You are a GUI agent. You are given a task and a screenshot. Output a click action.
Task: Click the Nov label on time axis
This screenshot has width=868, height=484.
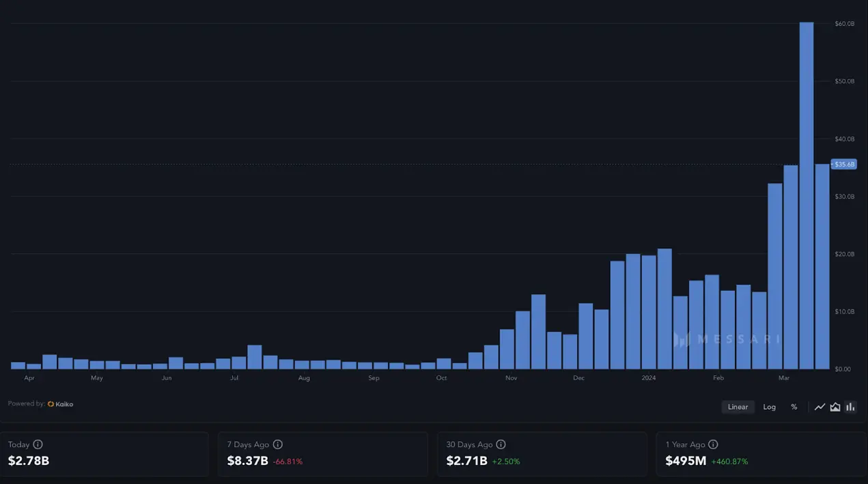512,378
